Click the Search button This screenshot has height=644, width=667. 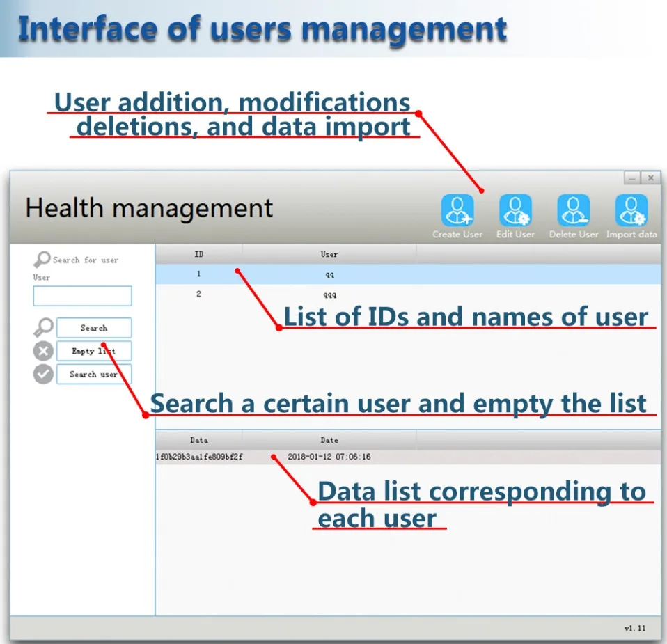click(x=94, y=327)
